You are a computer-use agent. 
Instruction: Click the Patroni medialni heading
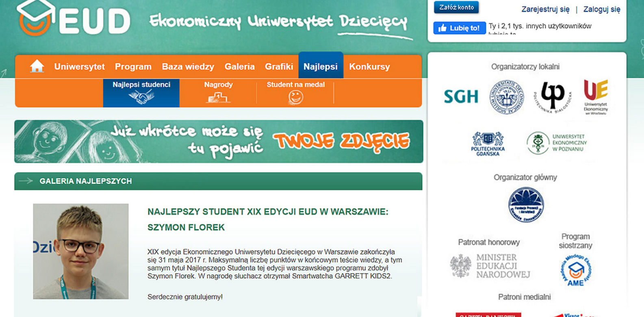[525, 297]
